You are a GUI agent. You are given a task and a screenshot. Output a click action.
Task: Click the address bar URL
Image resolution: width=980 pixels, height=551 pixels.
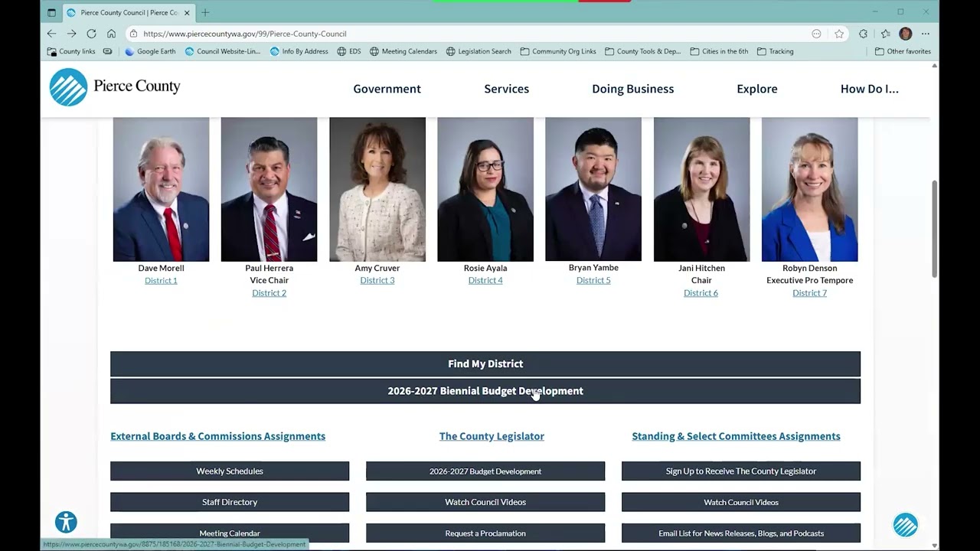click(x=244, y=34)
